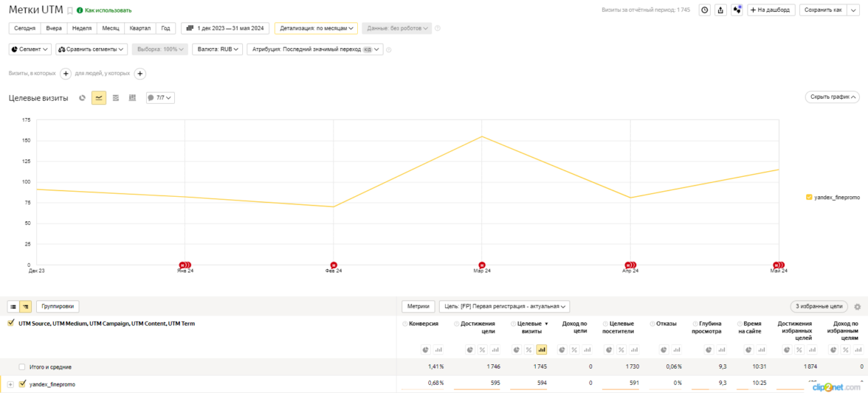Show bar chart for Конверсия
This screenshot has height=393, width=868.
438,350
